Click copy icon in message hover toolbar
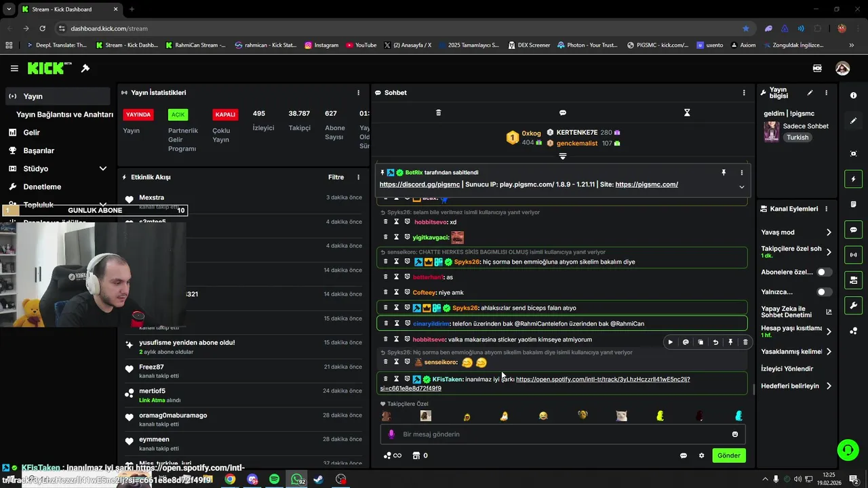Viewport: 868px width, 488px height. pyautogui.click(x=701, y=342)
